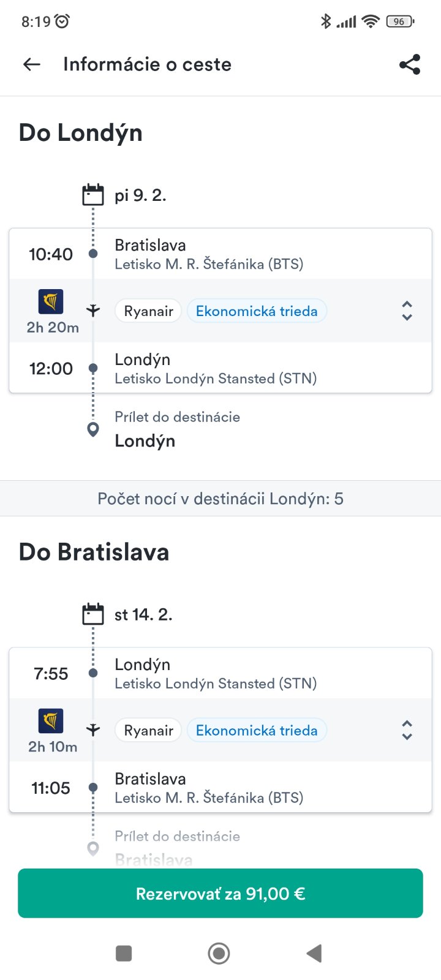Tap airplane icon on the outbound flight
Viewport: 441px width, 980px height.
click(x=93, y=311)
